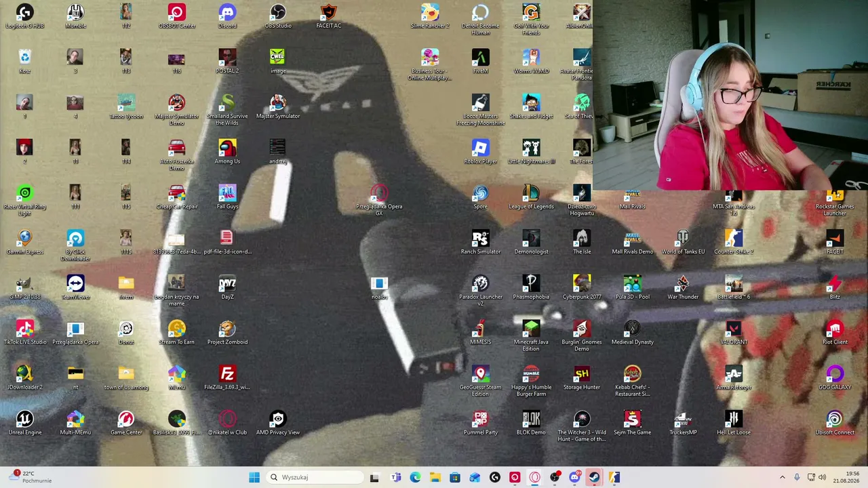Image resolution: width=868 pixels, height=488 pixels.
Task: Expand the hidden system tray icons
Action: (782, 477)
